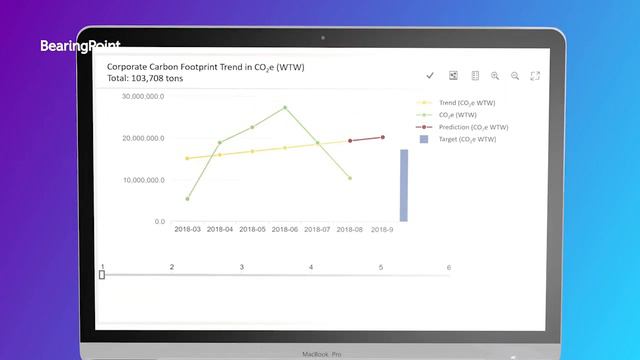
Task: Click the 30,000,000.0 y-axis label
Action: [x=143, y=96]
